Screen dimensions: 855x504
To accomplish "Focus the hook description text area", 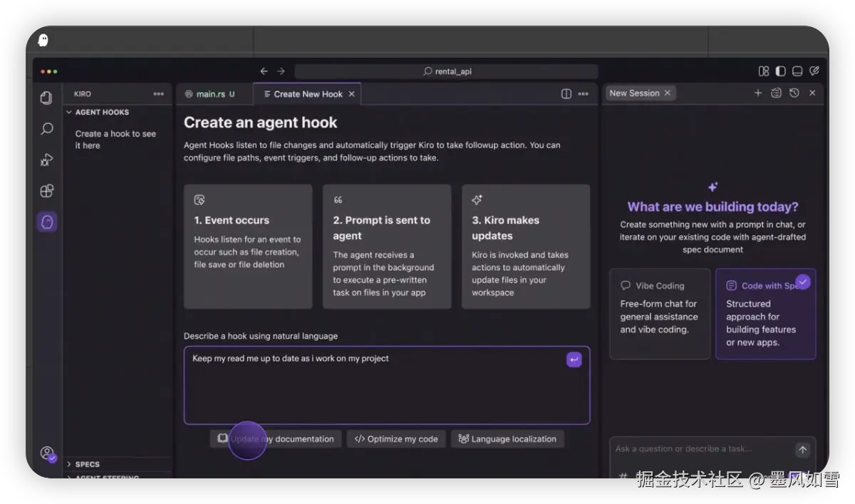I will [x=387, y=385].
